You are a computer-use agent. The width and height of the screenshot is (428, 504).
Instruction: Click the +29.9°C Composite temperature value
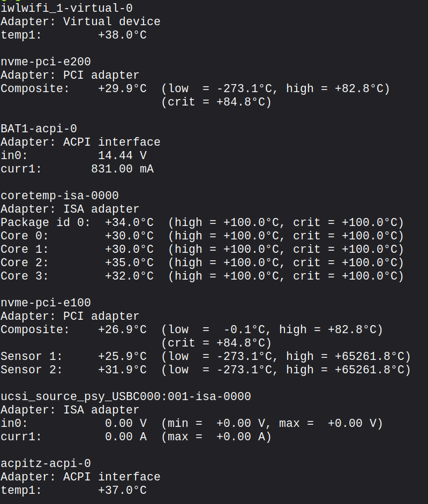tap(122, 88)
